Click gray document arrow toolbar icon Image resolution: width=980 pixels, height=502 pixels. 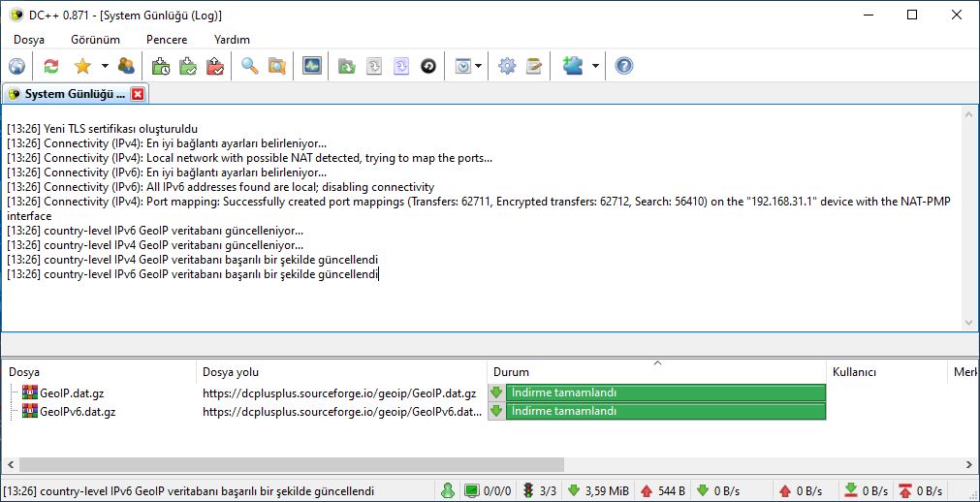click(x=374, y=66)
